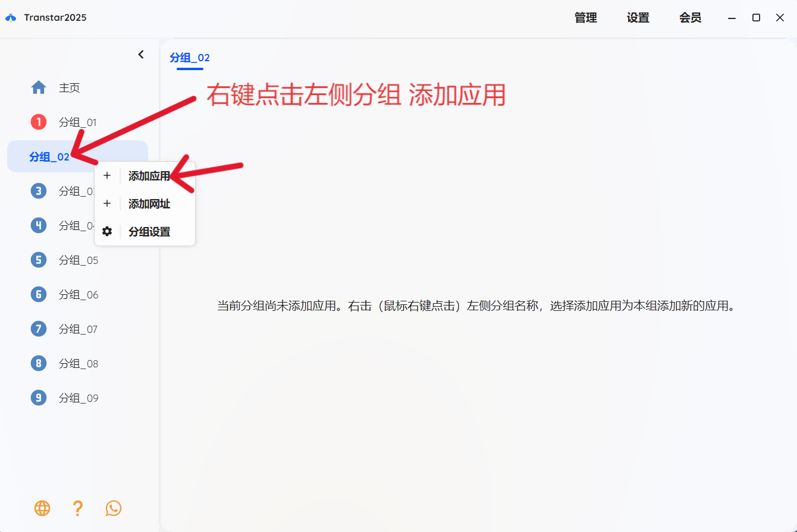Image resolution: width=797 pixels, height=532 pixels.
Task: Click the home icon beside 主页
Action: (39, 88)
